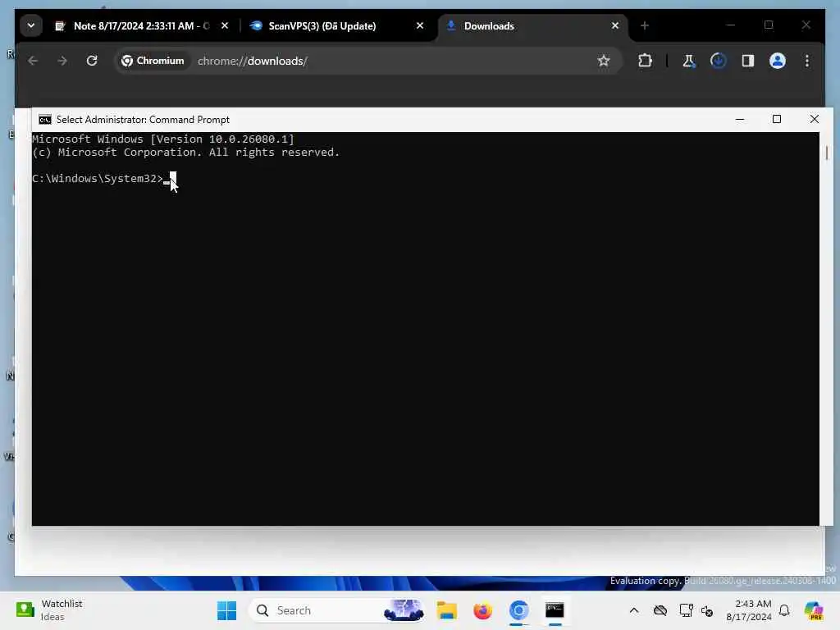Select Command Prompt taskbar icon
Viewport: 840px width, 630px height.
tap(555, 610)
